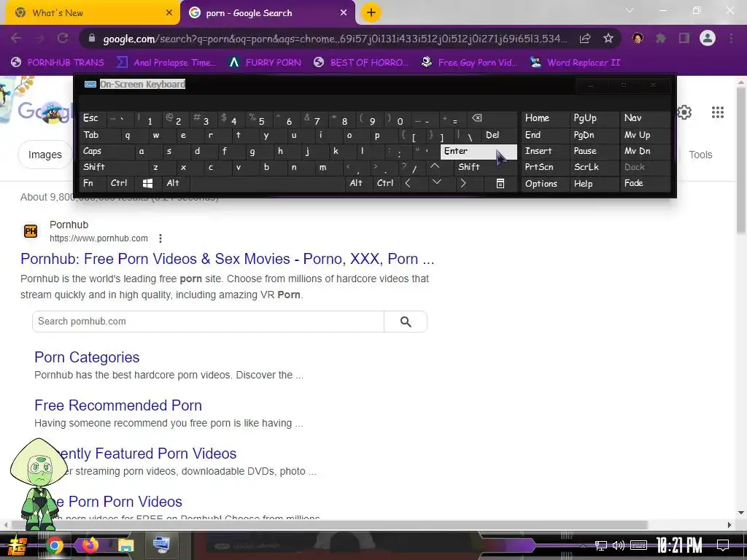Screen dimensions: 747x560
Task: Open Google Quick settings gear
Action: [x=684, y=112]
